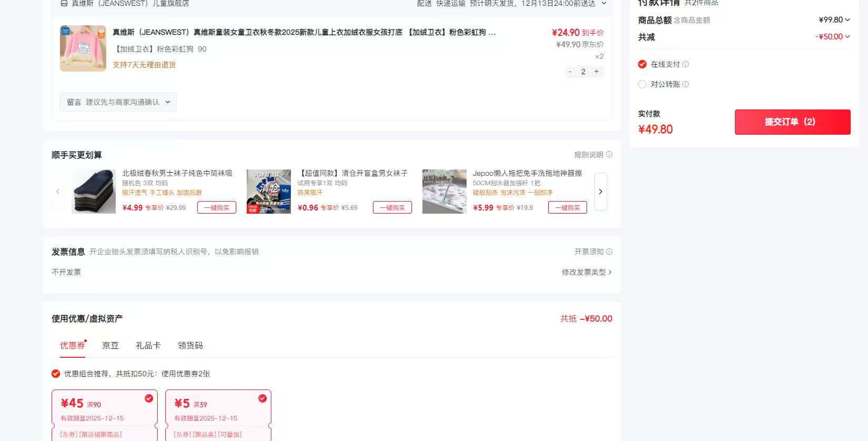Open 修改发票类型 link
Screen dimensions: 868x441
pyautogui.click(x=587, y=272)
